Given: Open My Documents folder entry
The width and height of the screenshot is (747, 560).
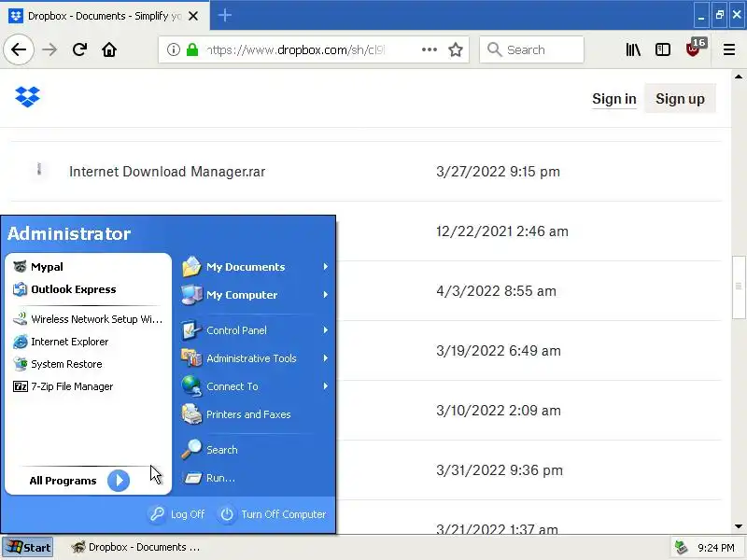Looking at the screenshot, I should 255,267.
